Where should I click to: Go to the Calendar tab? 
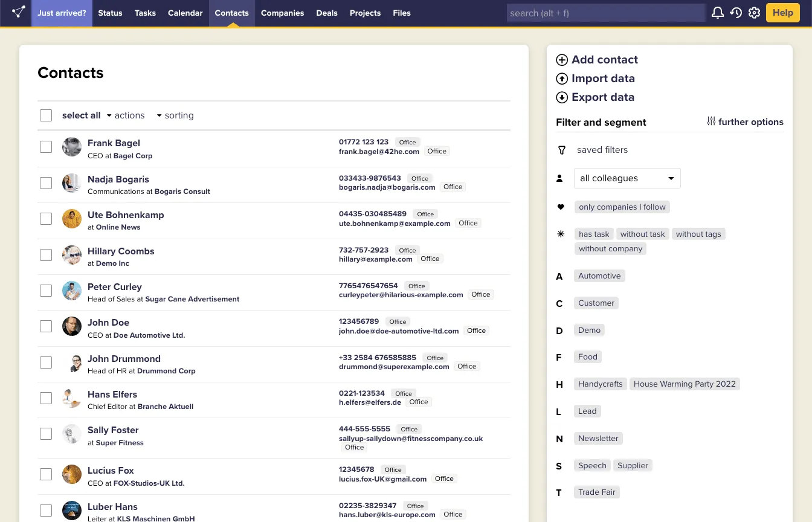[185, 13]
